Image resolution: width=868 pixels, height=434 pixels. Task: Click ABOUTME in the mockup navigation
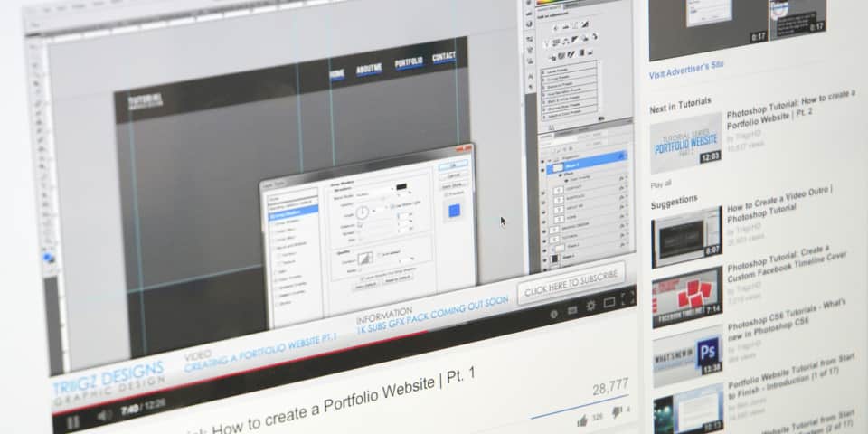click(369, 69)
